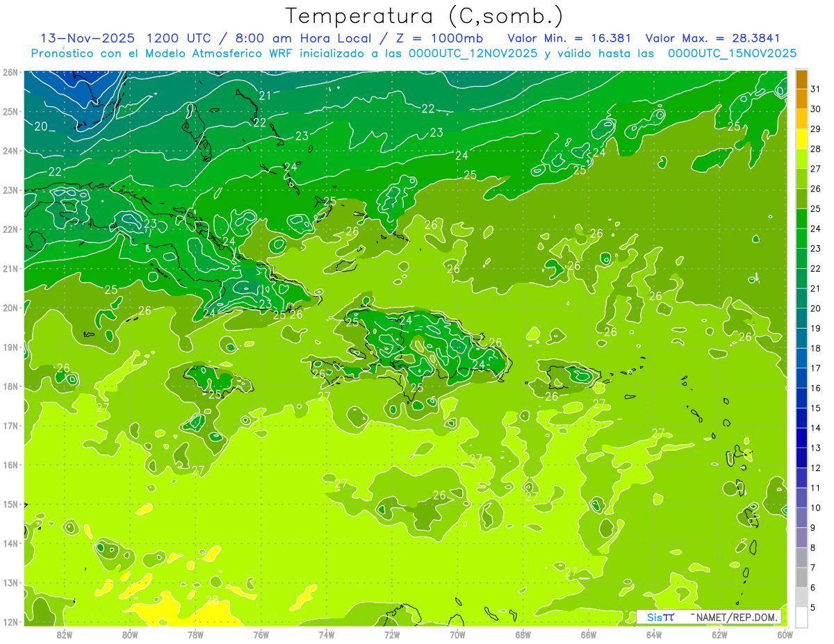Image resolution: width=834 pixels, height=644 pixels.
Task: Click the 28 contour label on the map
Action: click(212, 600)
